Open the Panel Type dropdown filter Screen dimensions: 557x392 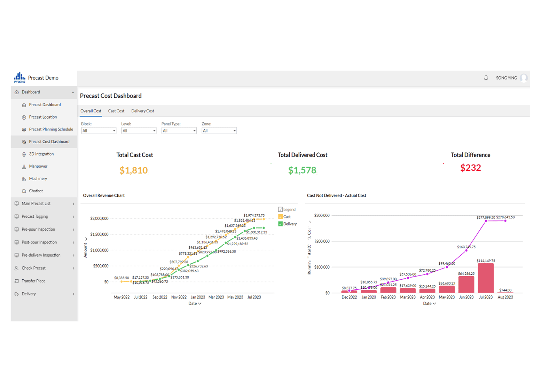179,131
